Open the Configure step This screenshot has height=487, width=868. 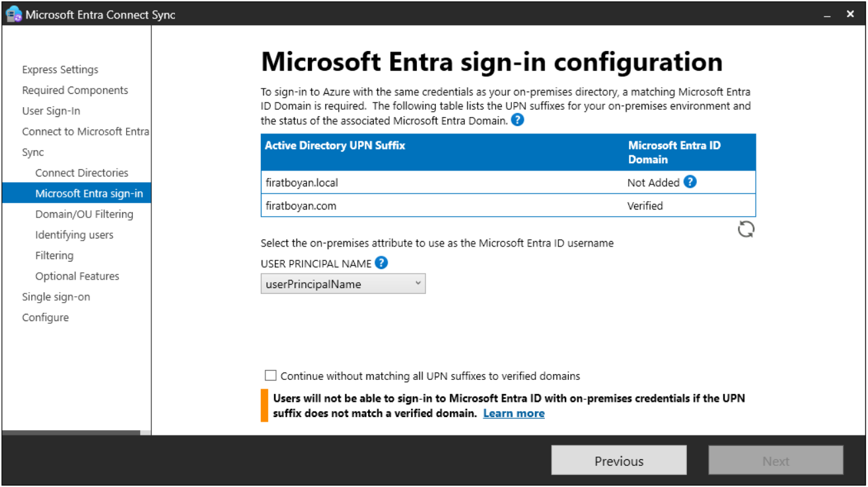click(x=46, y=317)
